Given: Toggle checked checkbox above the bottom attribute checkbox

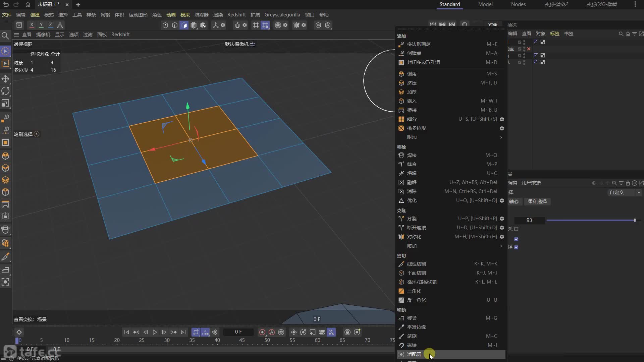Looking at the screenshot, I should pos(516,239).
